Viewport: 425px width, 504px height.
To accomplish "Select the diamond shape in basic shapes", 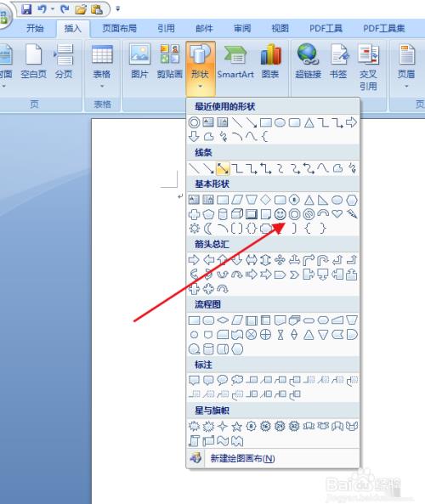I will (x=265, y=200).
